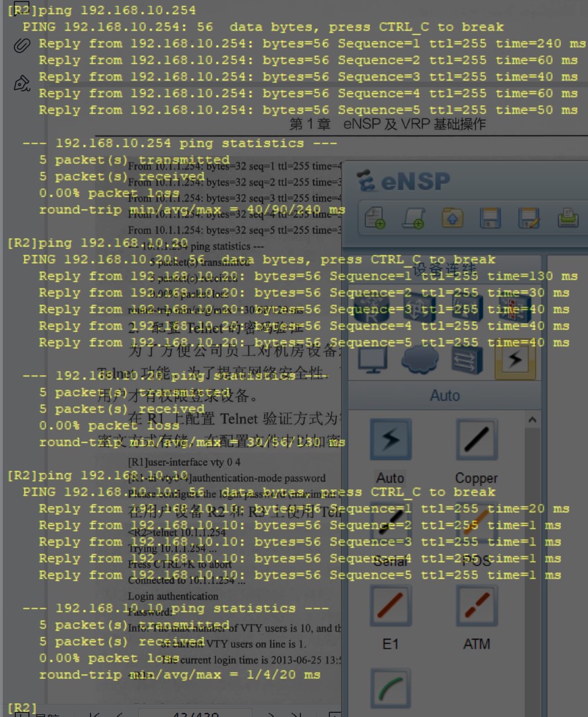
Task: Click the cable list scroll-up arrow
Action: [532, 420]
